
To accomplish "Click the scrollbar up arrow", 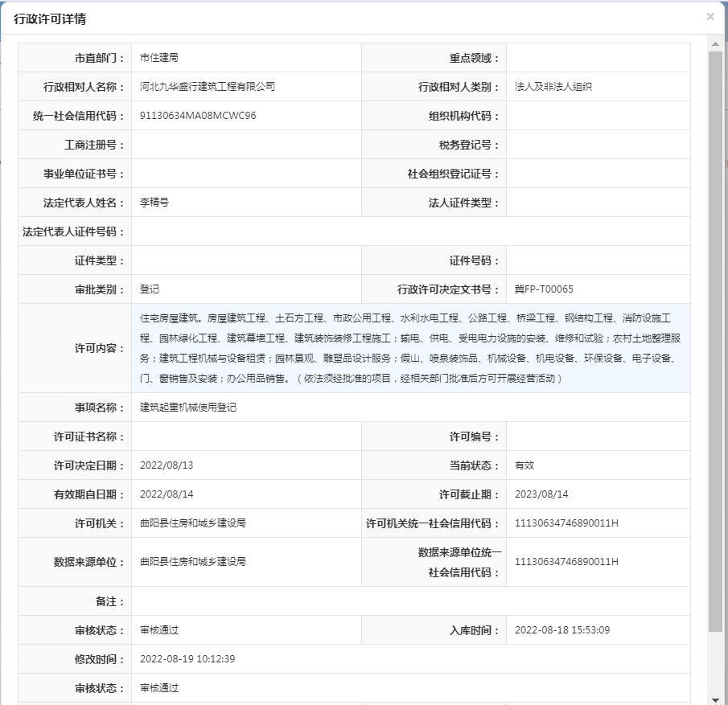I will (715, 44).
